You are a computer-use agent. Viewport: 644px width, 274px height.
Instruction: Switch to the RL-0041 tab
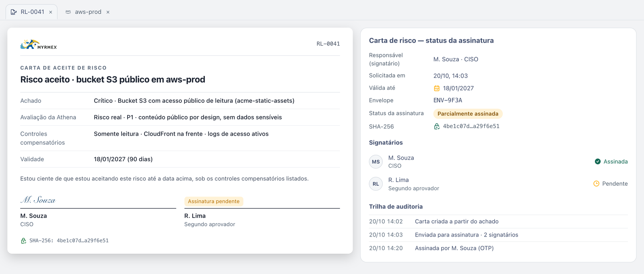point(31,12)
